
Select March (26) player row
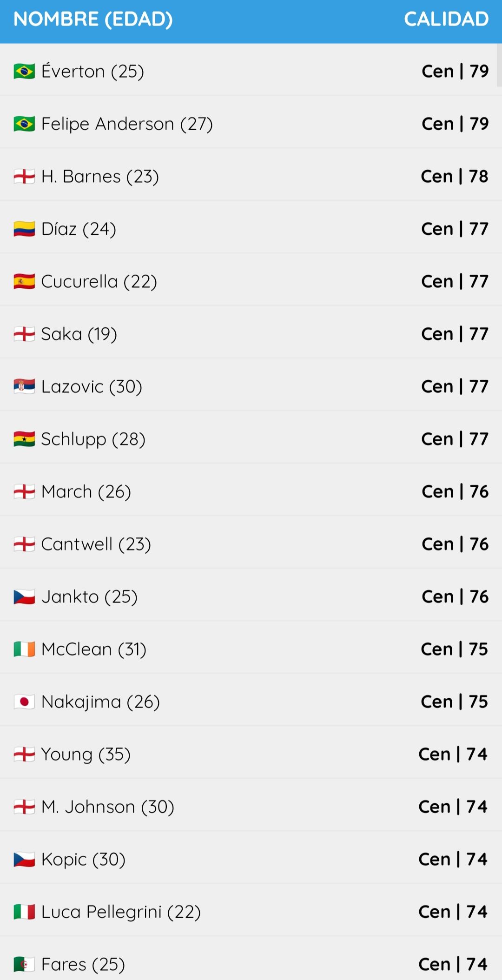click(x=251, y=491)
